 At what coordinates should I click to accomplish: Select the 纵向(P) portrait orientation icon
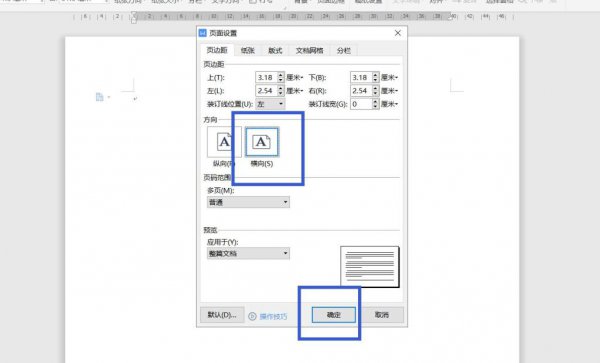coord(224,142)
